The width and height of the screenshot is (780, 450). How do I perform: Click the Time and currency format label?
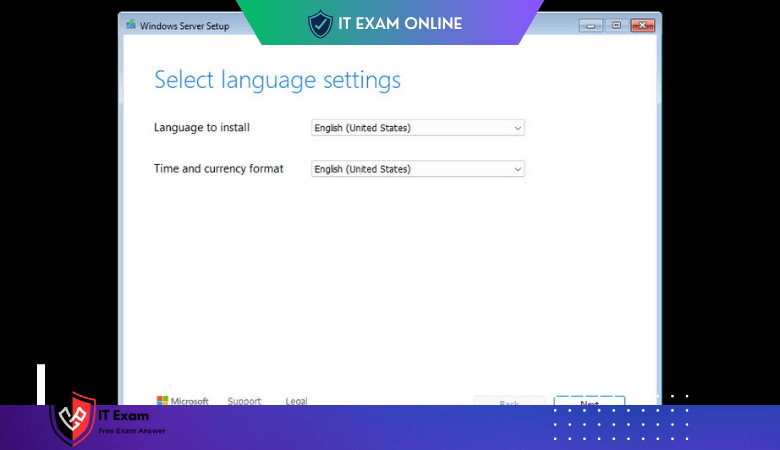pyautogui.click(x=218, y=169)
